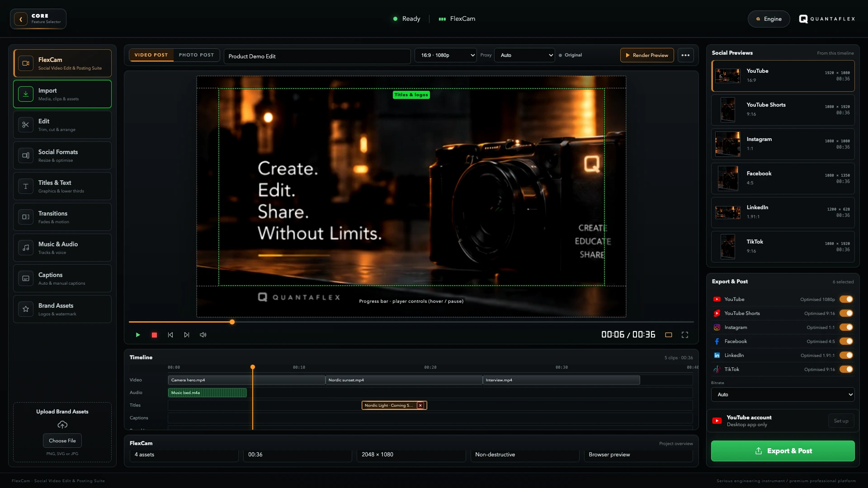
Task: Skip to previous clip icon
Action: [x=170, y=335]
